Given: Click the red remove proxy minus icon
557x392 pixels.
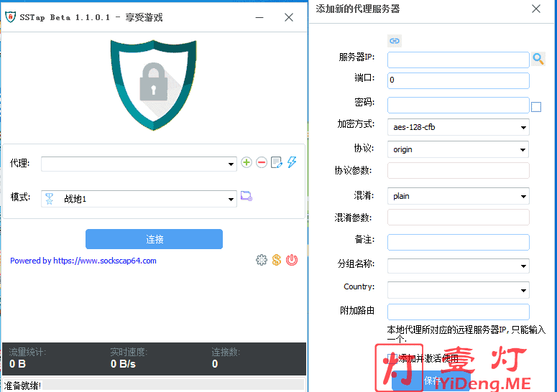Looking at the screenshot, I should (262, 163).
